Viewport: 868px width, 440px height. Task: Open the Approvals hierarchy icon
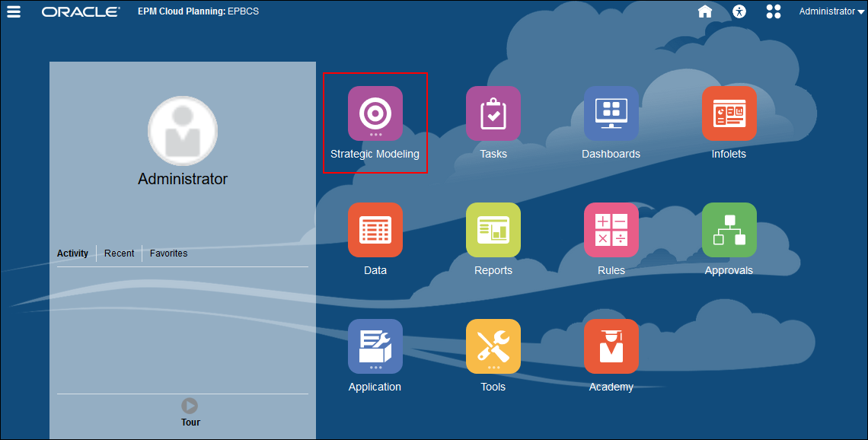(729, 230)
